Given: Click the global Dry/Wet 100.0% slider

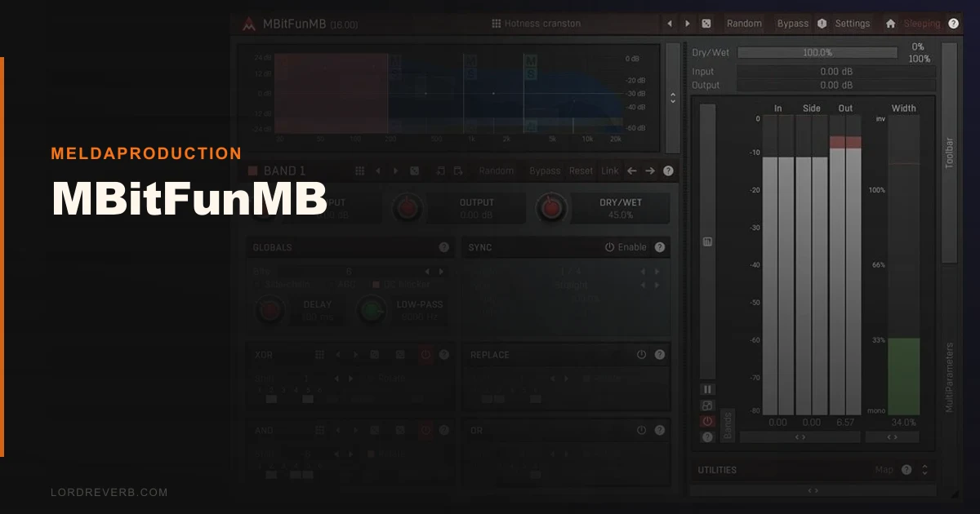Looking at the screenshot, I should (817, 52).
